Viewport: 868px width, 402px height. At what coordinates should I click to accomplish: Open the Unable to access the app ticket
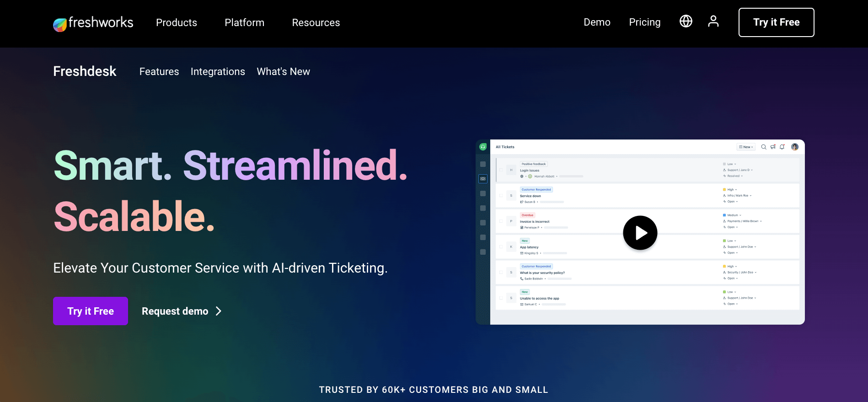coord(540,298)
